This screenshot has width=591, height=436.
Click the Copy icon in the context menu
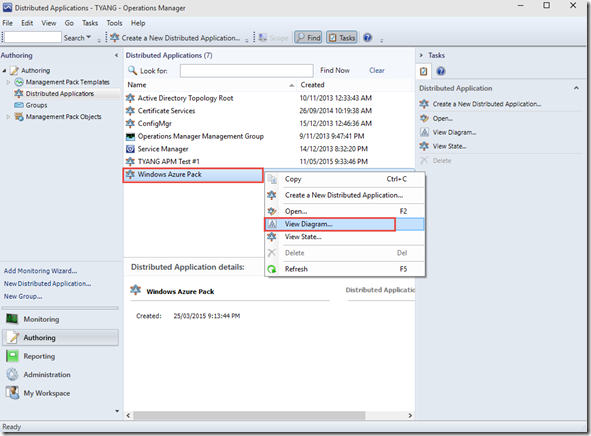[x=272, y=179]
